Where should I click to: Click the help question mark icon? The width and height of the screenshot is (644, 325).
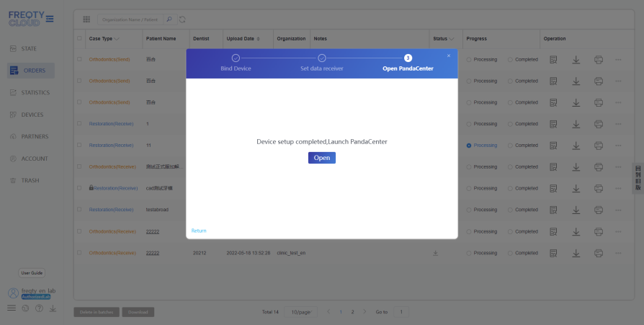(39, 308)
